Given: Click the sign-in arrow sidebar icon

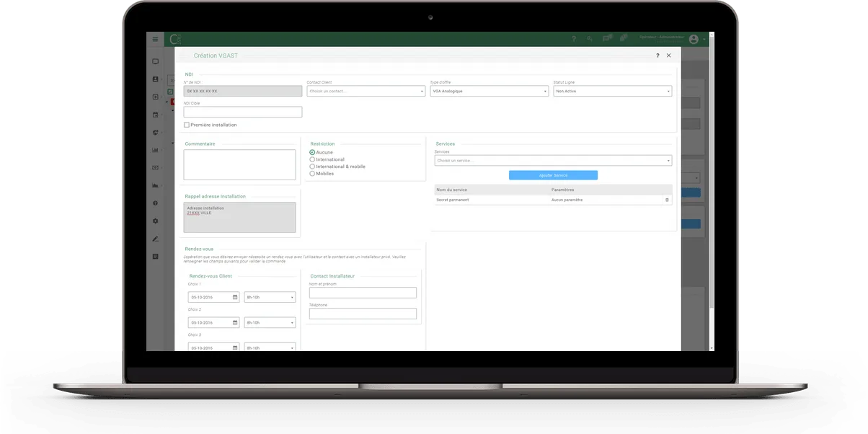Looking at the screenshot, I should (155, 97).
